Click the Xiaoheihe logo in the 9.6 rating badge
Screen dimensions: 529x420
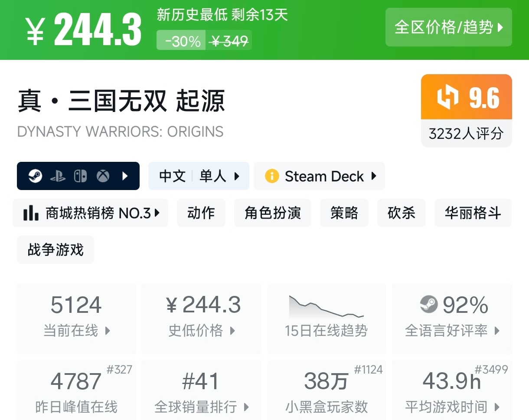[x=447, y=97]
